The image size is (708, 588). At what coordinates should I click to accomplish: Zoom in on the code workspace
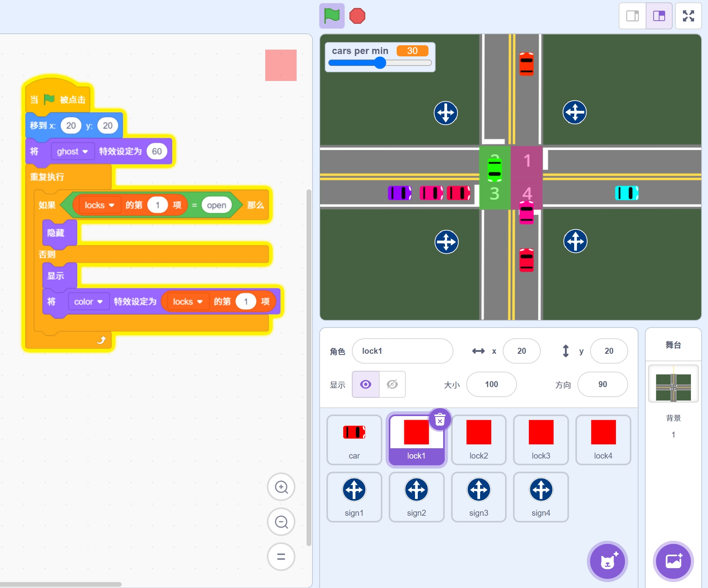tap(281, 487)
